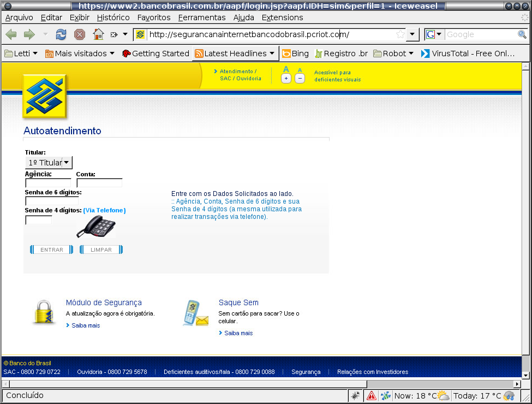This screenshot has width=532, height=404.
Task: Click Saiba mais under Módulo de Segurança
Action: click(x=83, y=325)
